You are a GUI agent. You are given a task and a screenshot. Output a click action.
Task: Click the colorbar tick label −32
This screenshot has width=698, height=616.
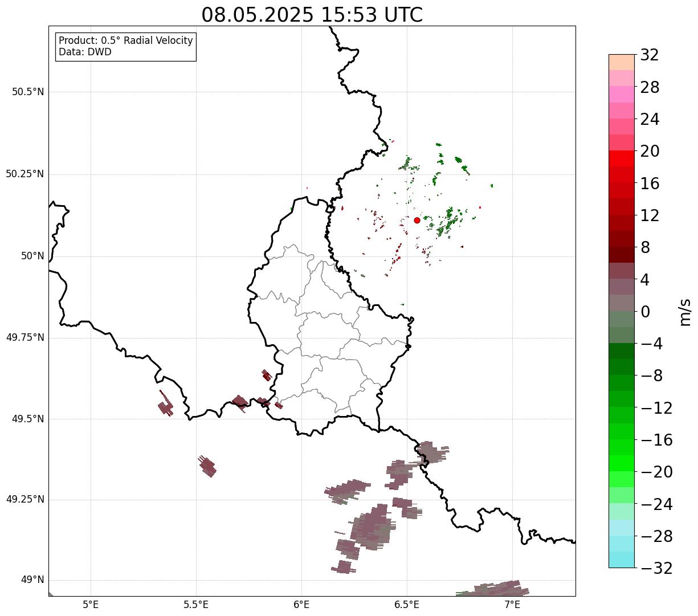click(x=656, y=568)
